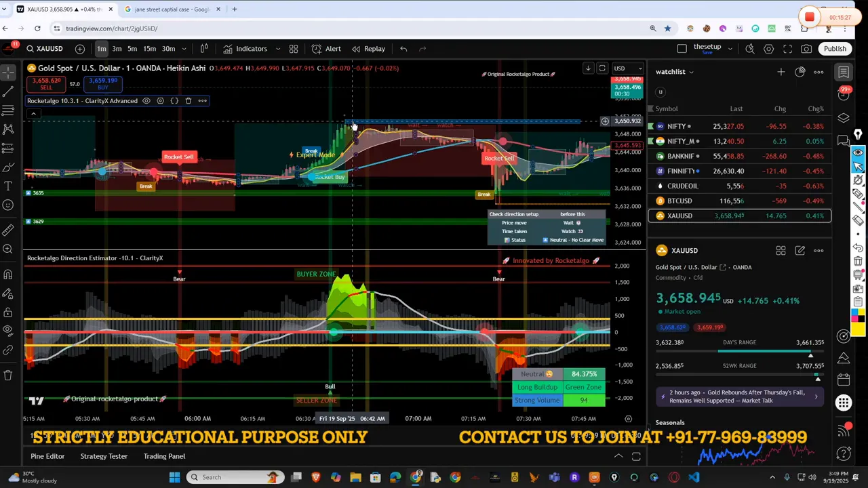
Task: Enter fullscreen chart mode
Action: click(x=787, y=49)
